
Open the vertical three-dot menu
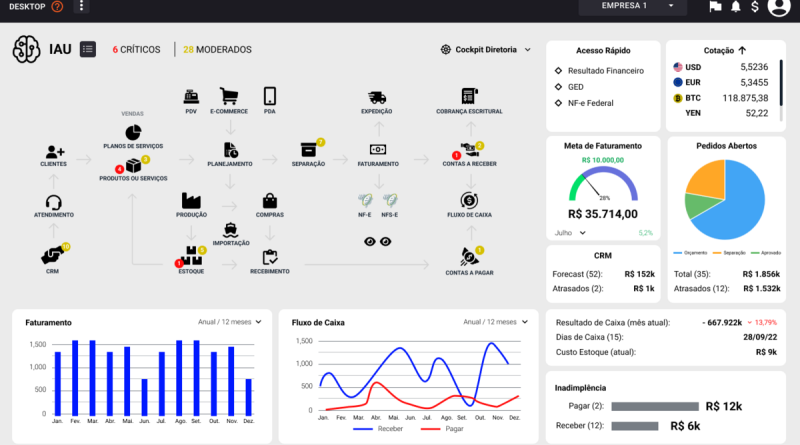[x=81, y=6]
